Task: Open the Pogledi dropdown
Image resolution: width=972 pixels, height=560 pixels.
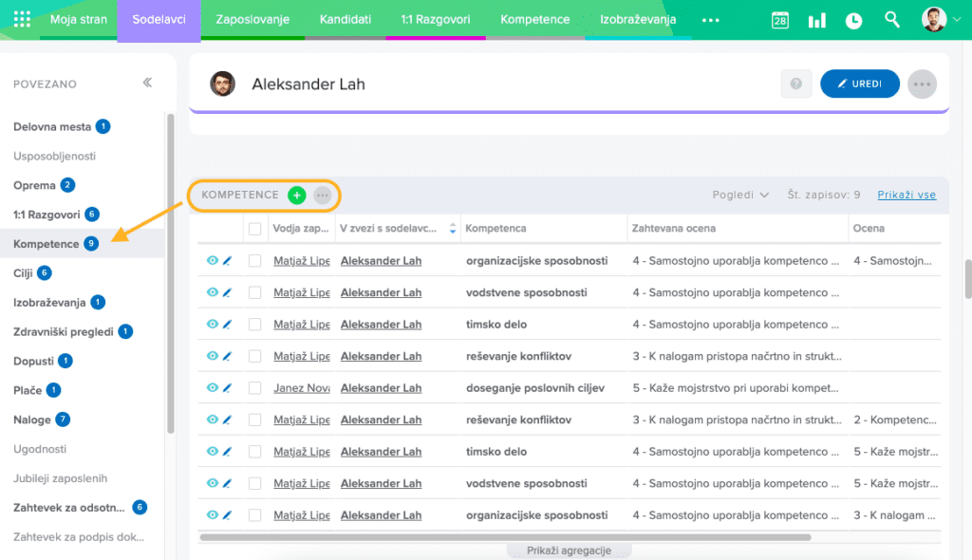Action: click(740, 195)
